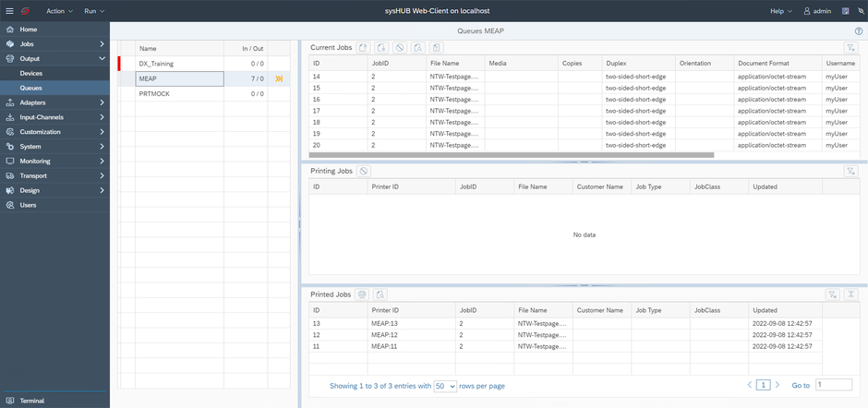Select the PRTMOCK queue row
Screen dimensions: 868x408
tap(204, 94)
